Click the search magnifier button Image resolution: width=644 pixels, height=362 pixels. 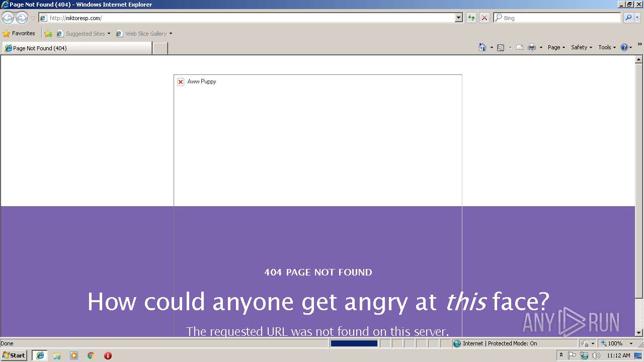(628, 18)
